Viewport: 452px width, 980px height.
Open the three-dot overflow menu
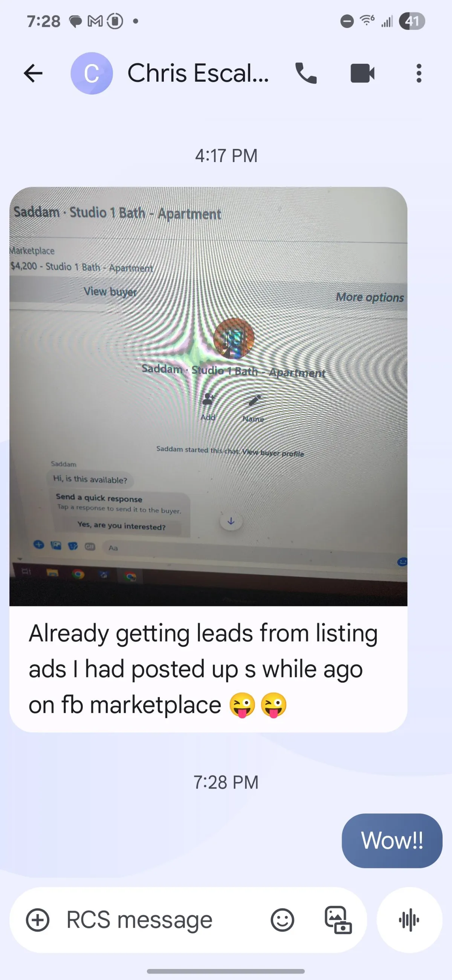418,73
